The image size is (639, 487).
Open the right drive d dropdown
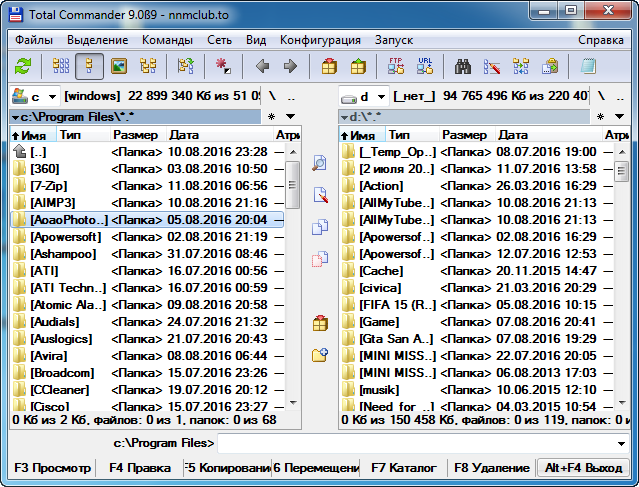coord(364,97)
